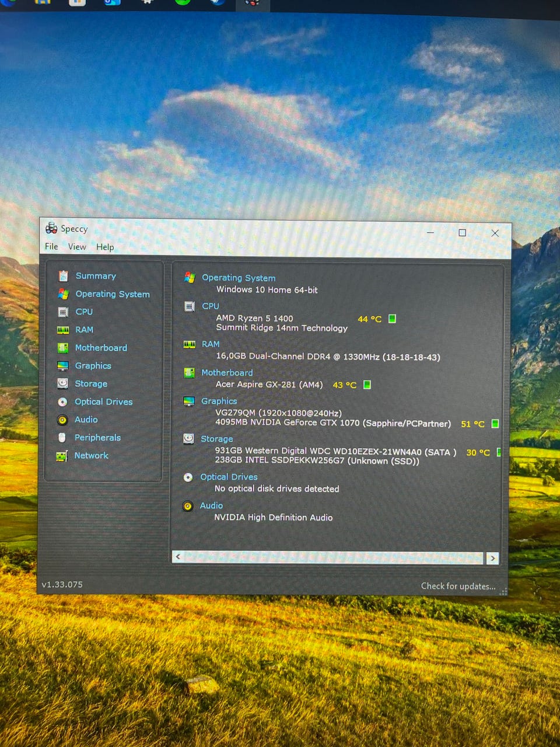Click the green indicator beside CPU 44 °C
The width and height of the screenshot is (560, 747).
point(392,319)
